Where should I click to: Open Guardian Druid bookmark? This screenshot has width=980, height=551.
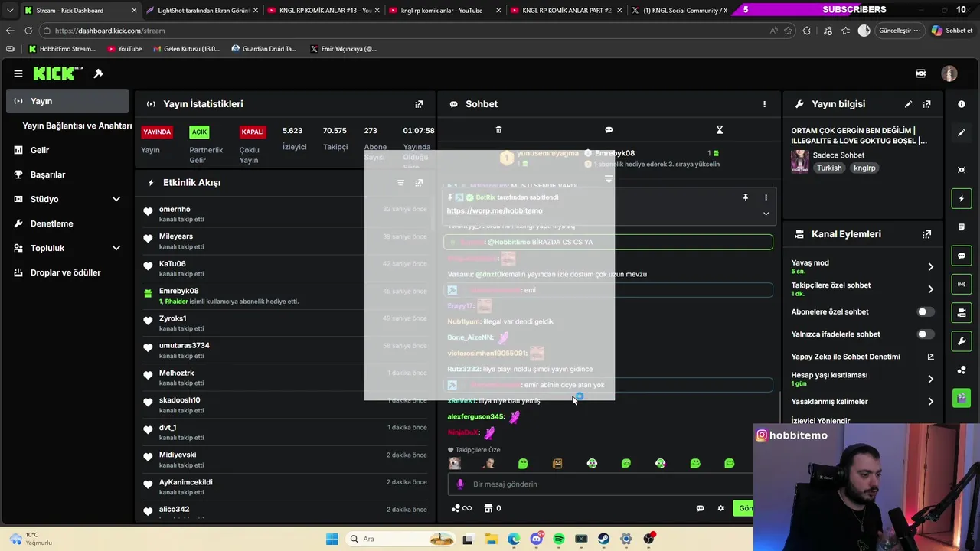coord(263,49)
